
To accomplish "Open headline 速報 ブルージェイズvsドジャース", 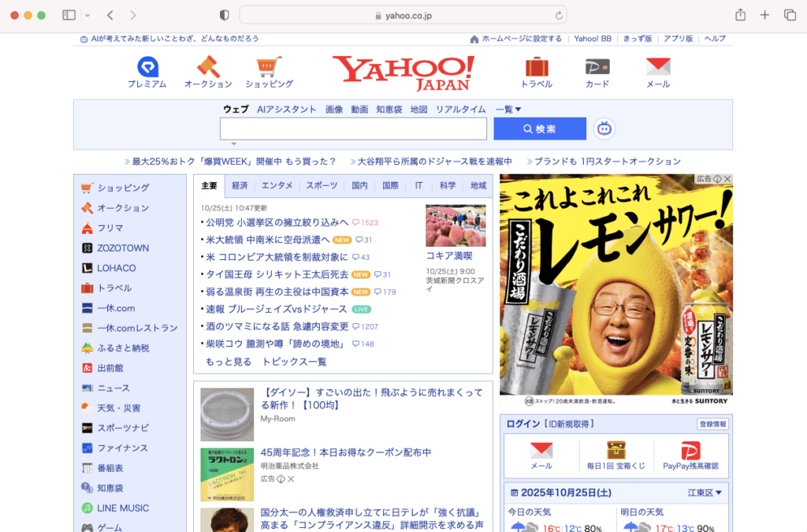I will [277, 309].
